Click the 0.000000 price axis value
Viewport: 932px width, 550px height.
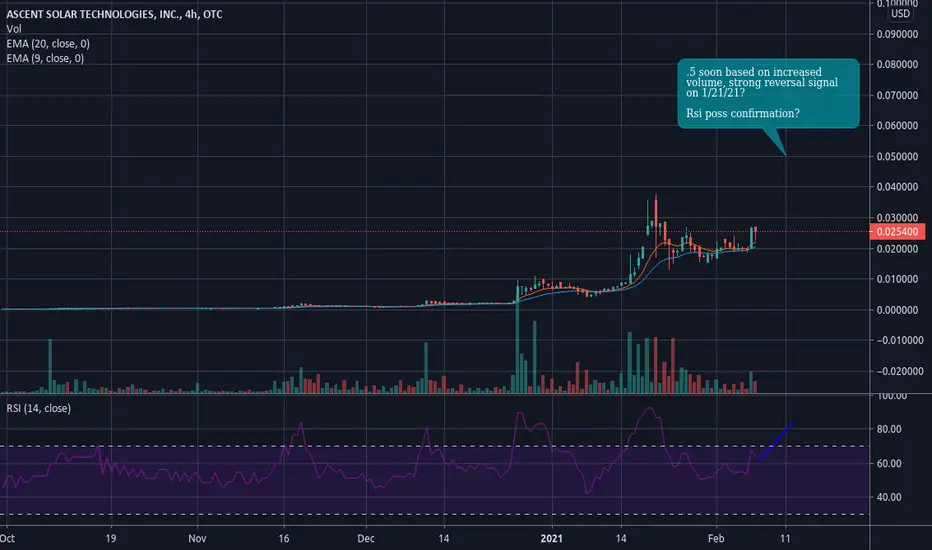point(897,310)
